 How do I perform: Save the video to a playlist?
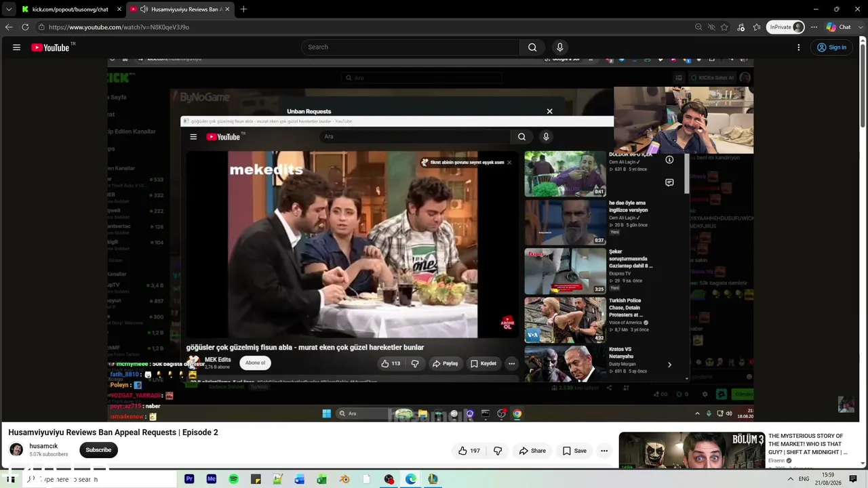[x=574, y=451]
